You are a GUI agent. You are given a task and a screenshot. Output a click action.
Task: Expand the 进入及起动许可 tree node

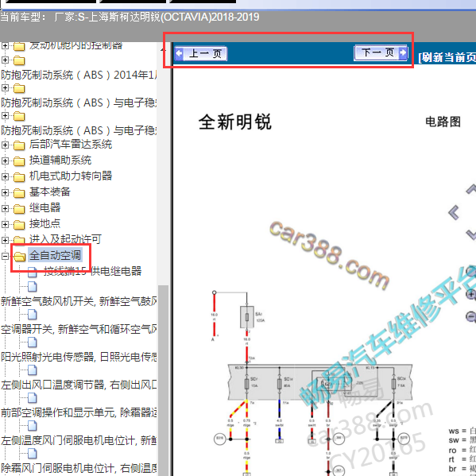(x=5, y=240)
